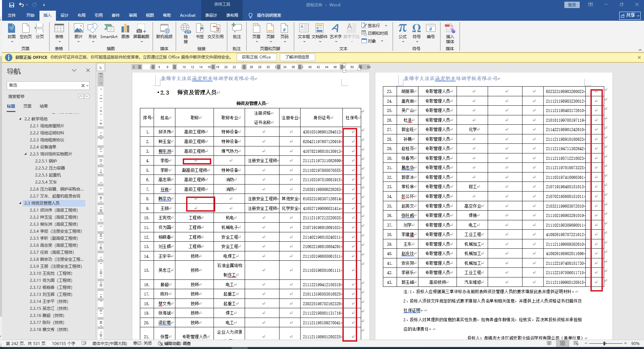
Task: Switch to the References (引用) tab
Action: (99, 15)
